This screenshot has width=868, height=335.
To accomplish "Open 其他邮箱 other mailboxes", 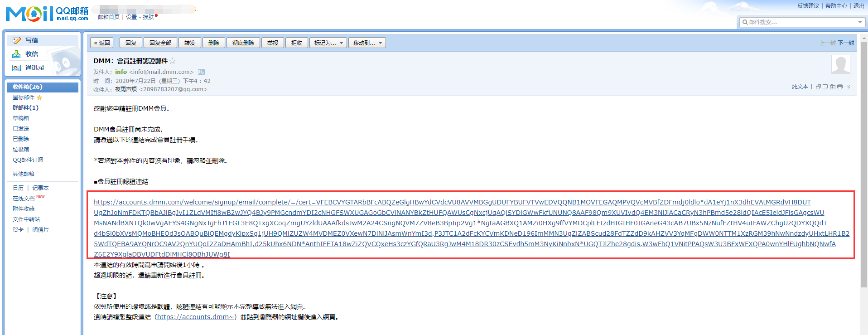I will click(24, 174).
